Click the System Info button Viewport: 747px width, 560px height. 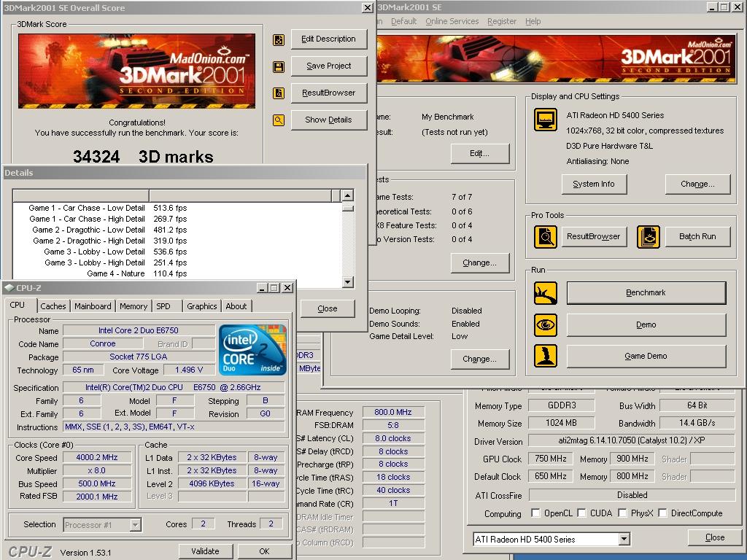click(594, 184)
